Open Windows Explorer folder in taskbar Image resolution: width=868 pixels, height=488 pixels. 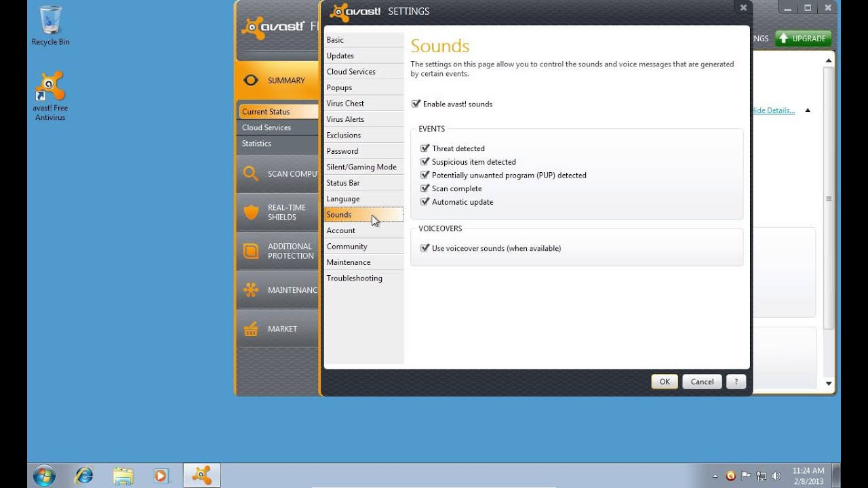coord(123,475)
